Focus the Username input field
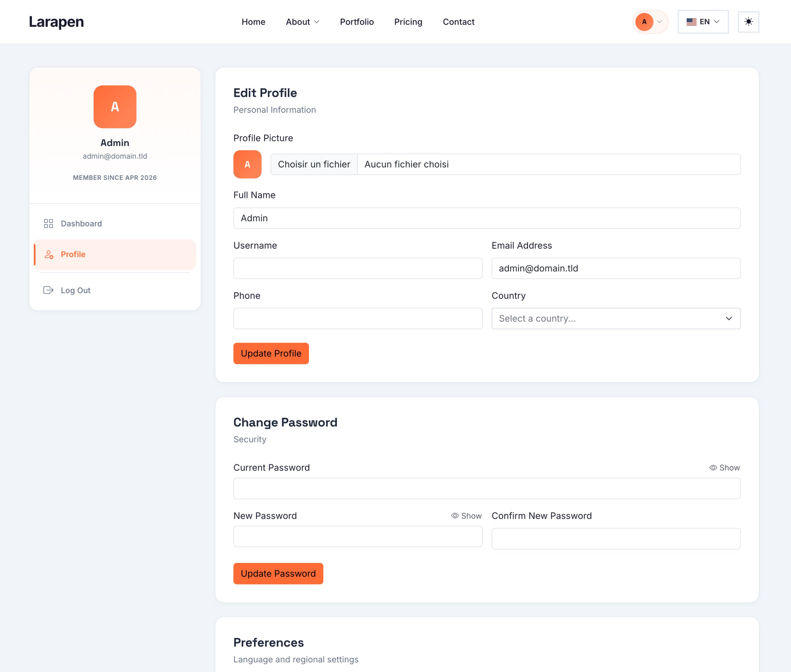Image resolution: width=791 pixels, height=672 pixels. coord(358,268)
